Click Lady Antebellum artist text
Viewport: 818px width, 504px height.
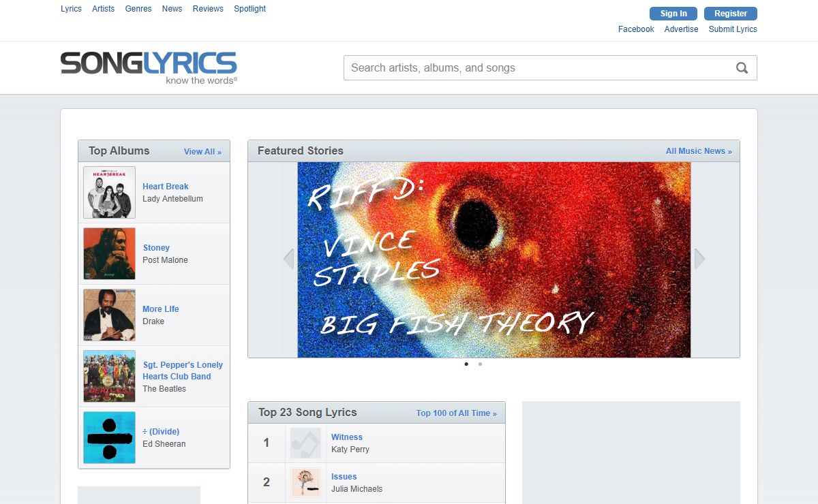(x=172, y=199)
